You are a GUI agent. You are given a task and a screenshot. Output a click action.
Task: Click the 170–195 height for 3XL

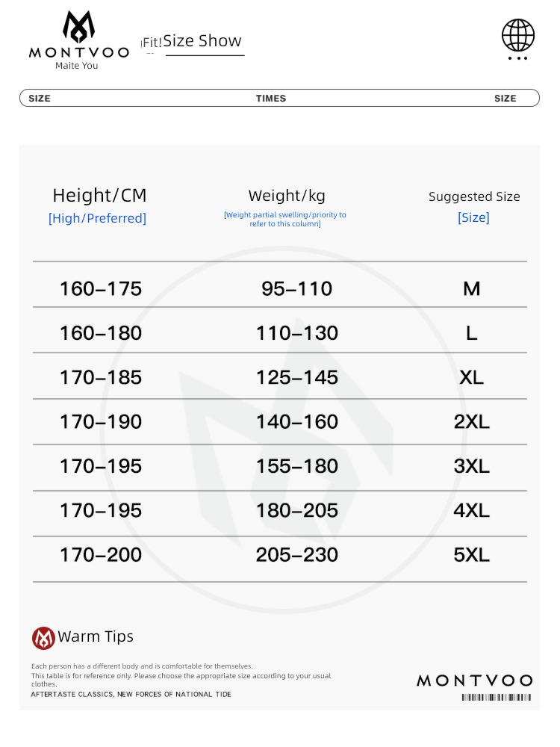101,466
